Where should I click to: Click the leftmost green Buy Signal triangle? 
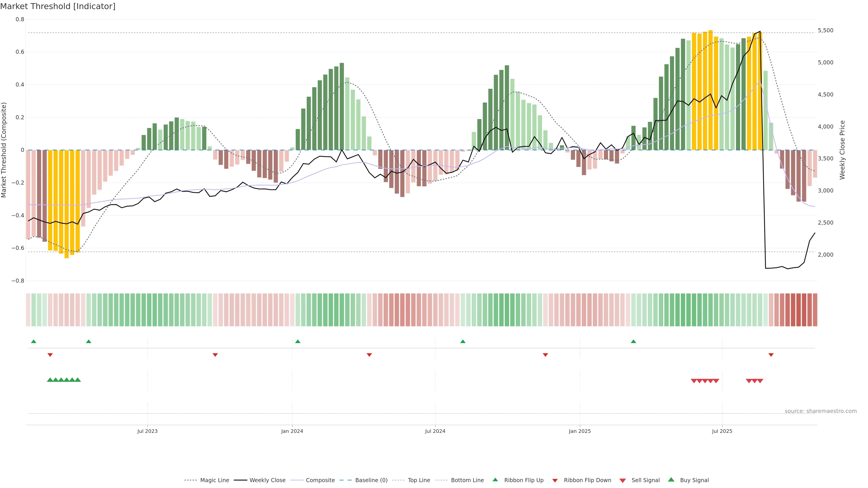pos(50,380)
